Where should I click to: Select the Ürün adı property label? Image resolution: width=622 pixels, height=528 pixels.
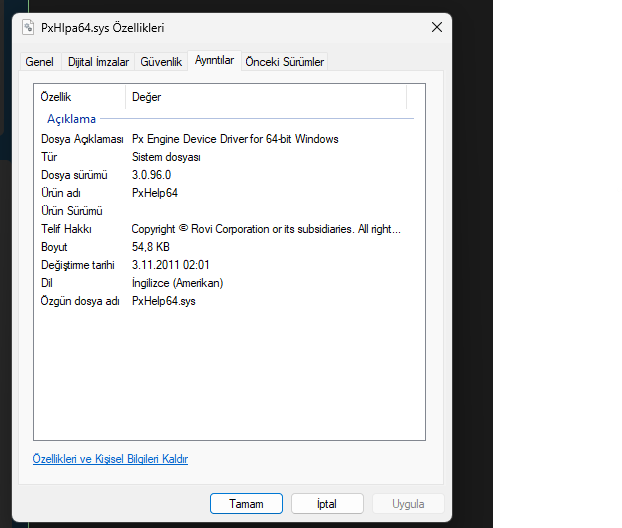coord(61,193)
